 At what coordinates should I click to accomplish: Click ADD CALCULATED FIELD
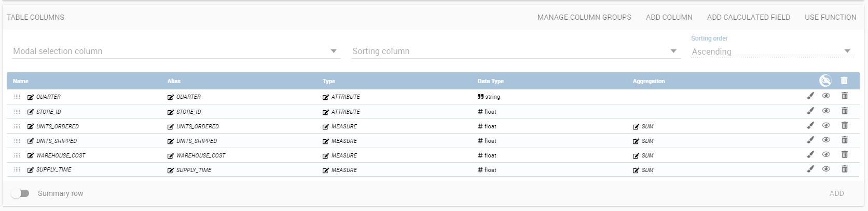pyautogui.click(x=749, y=17)
